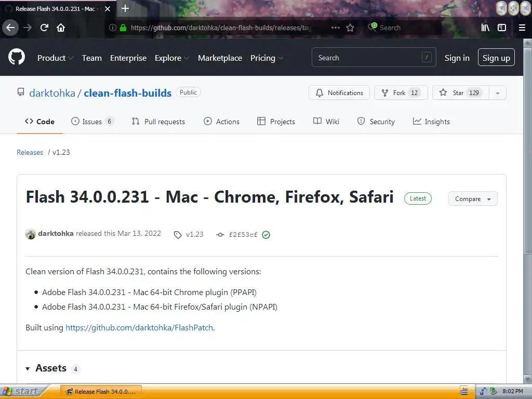The width and height of the screenshot is (532, 399).
Task: Open the clean-flash-builds repository link
Action: coord(128,93)
